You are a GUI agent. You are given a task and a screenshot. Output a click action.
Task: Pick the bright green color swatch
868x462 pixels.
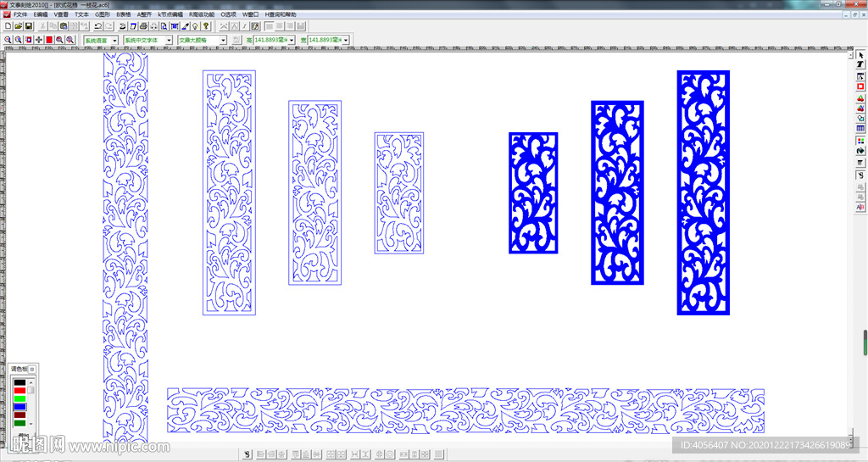20,399
